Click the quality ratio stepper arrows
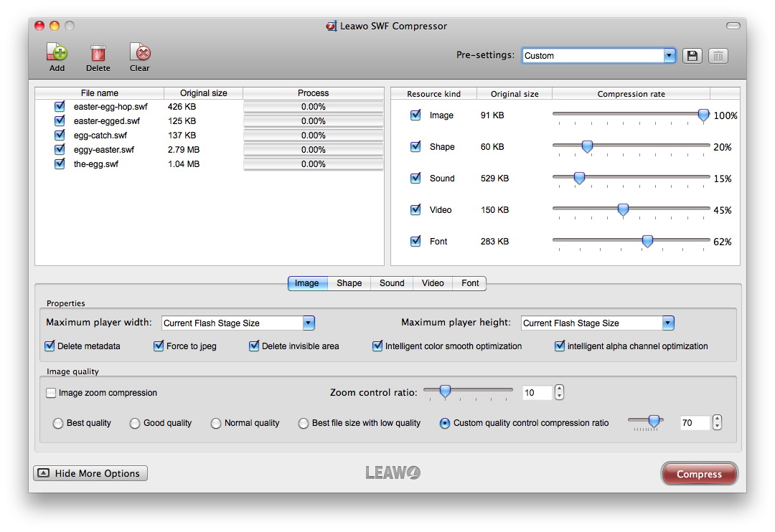 coord(717,422)
